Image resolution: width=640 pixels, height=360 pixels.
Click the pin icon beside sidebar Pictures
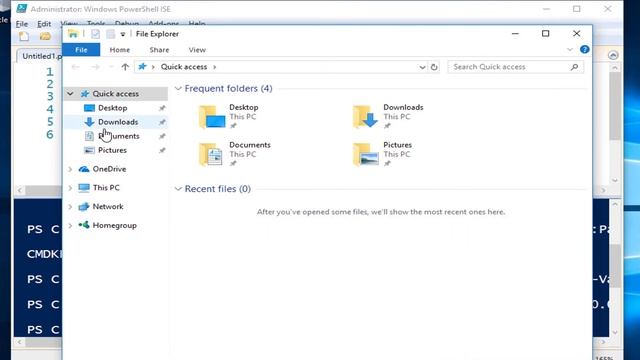tap(162, 150)
